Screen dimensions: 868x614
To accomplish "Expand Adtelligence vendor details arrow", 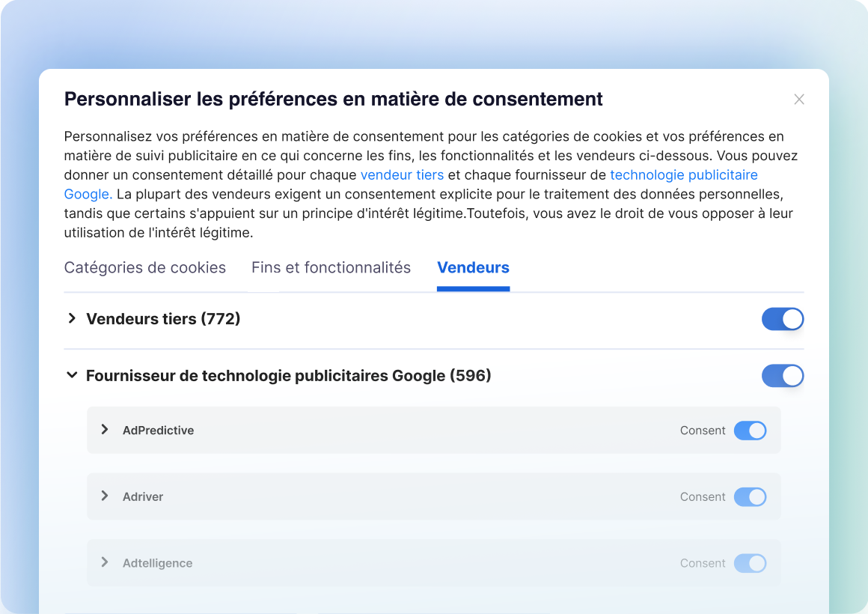I will tap(105, 562).
